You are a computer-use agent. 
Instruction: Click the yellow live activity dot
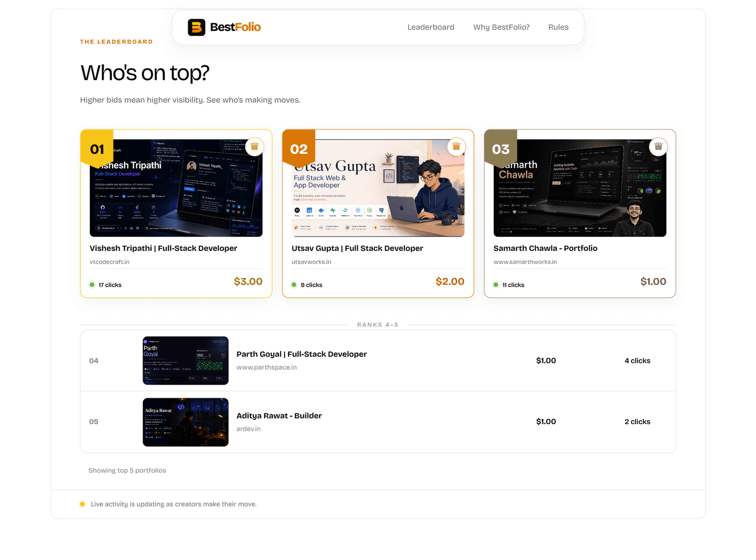(x=82, y=504)
